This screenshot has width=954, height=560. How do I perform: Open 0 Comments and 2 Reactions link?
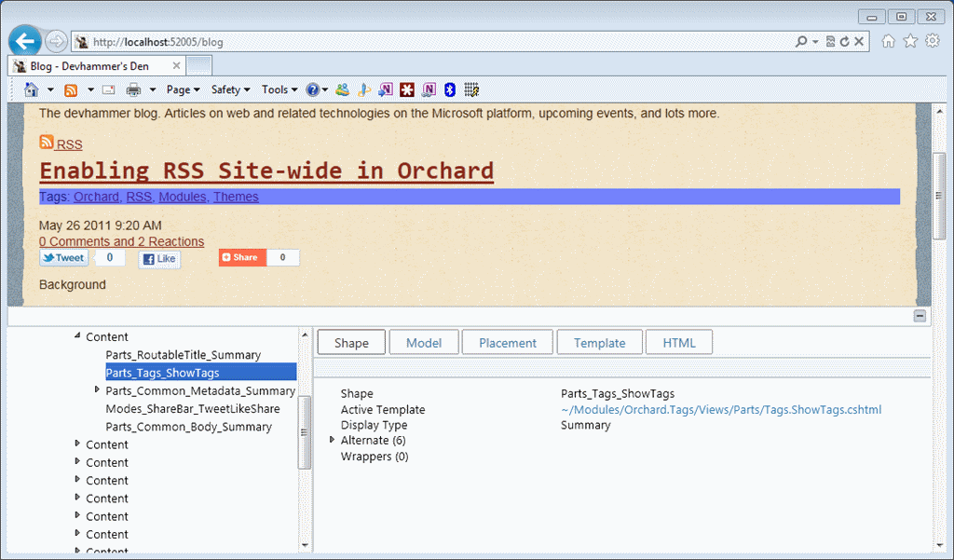122,241
